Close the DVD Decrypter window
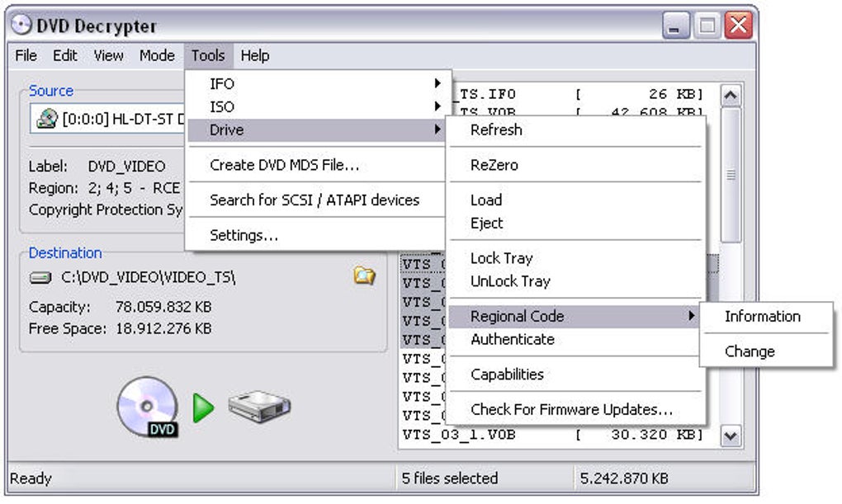842x504 pixels. [738, 26]
